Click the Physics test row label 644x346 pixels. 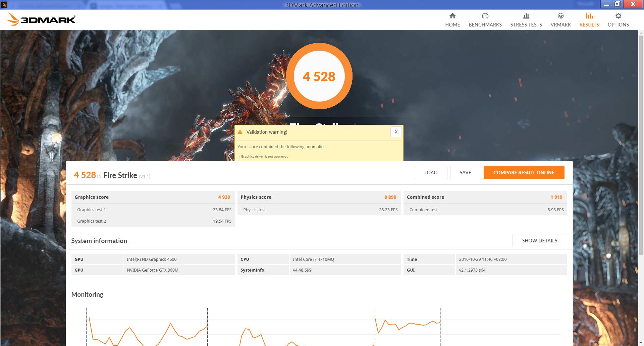(254, 210)
